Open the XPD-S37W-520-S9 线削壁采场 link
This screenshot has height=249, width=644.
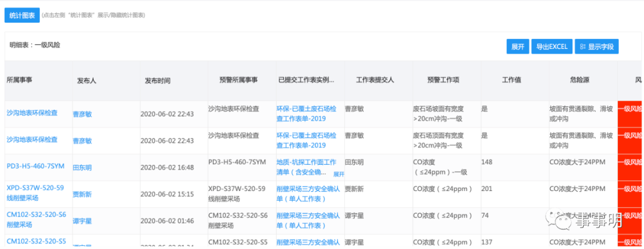tap(35, 193)
